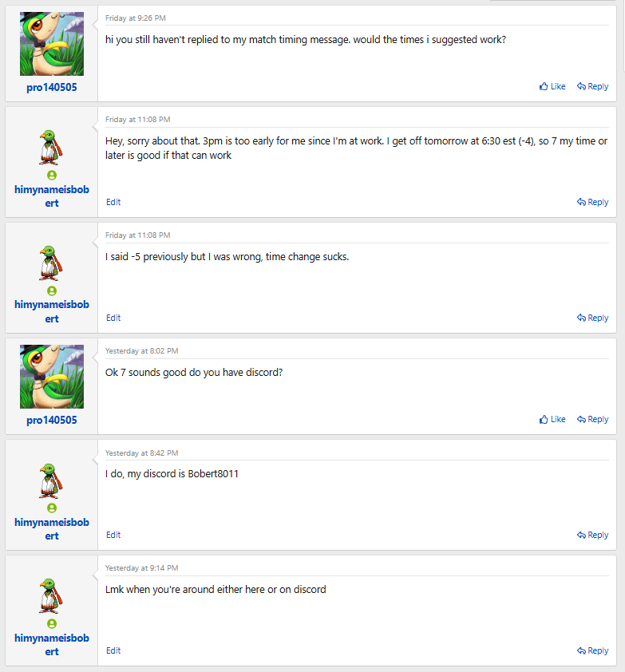The width and height of the screenshot is (625, 672).
Task: Reply to the message about getting off at 6:30
Action: 592,202
